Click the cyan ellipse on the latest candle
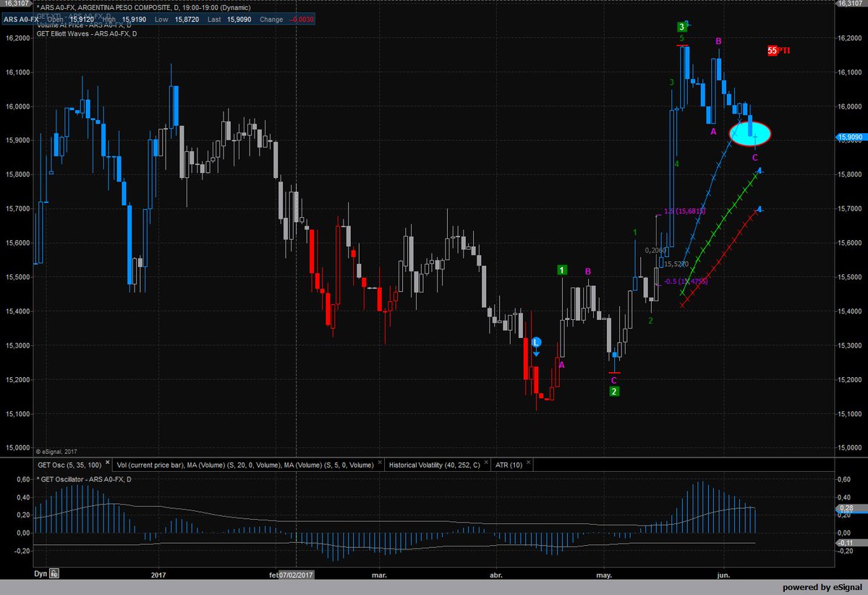 (750, 133)
